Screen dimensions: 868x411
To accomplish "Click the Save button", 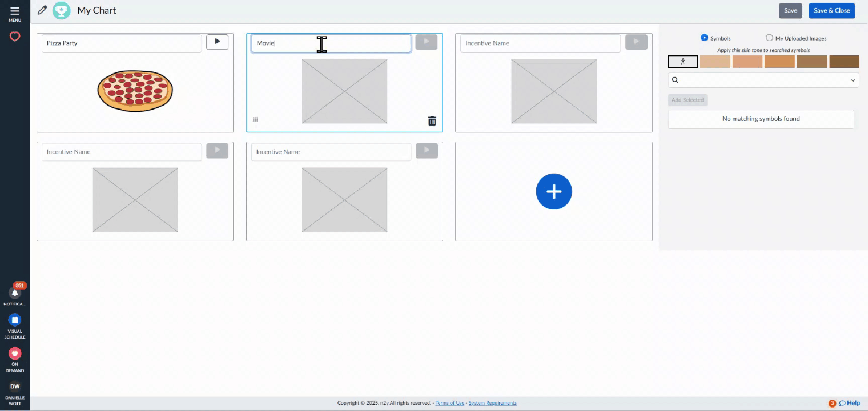I will point(790,10).
